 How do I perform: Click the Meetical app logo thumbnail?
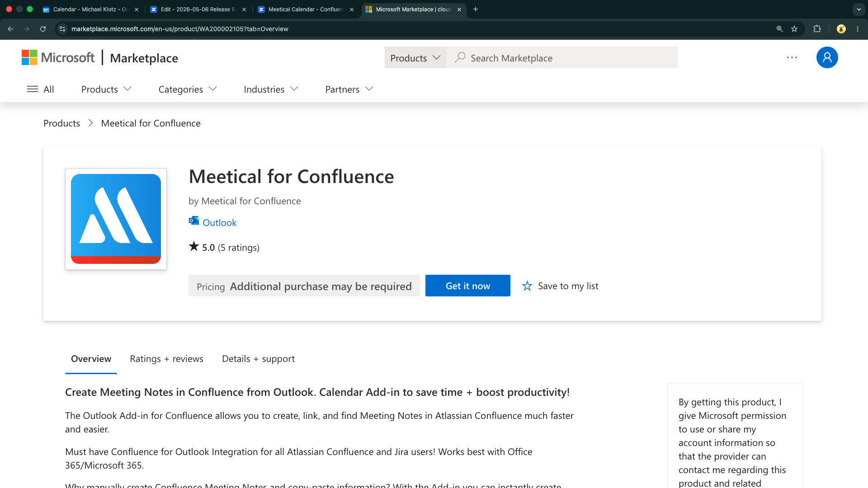116,219
